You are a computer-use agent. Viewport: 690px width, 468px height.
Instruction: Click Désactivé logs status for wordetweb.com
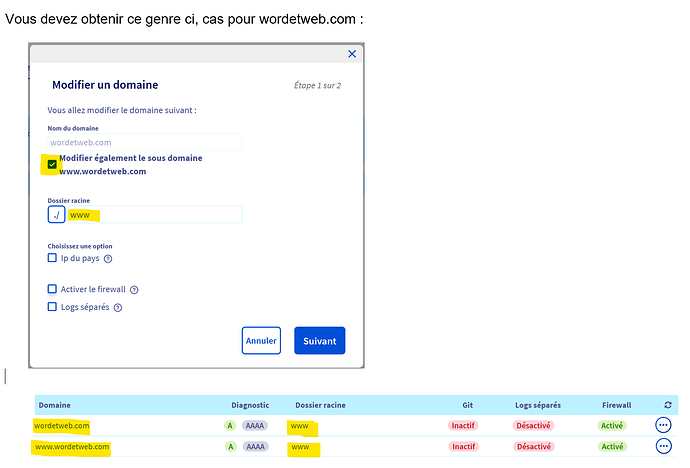click(x=533, y=425)
